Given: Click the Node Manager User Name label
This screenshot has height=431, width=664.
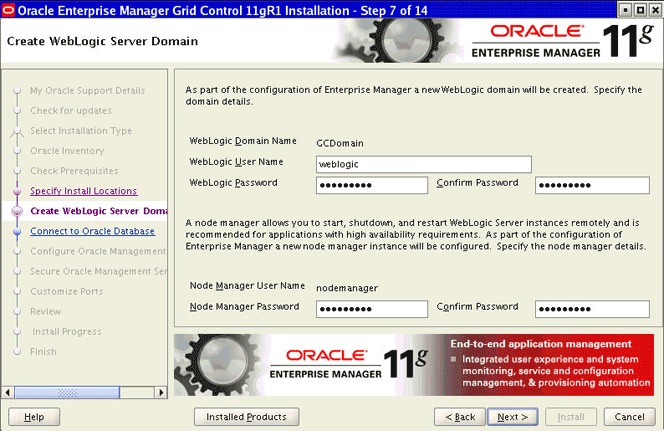Looking at the screenshot, I should click(247, 286).
